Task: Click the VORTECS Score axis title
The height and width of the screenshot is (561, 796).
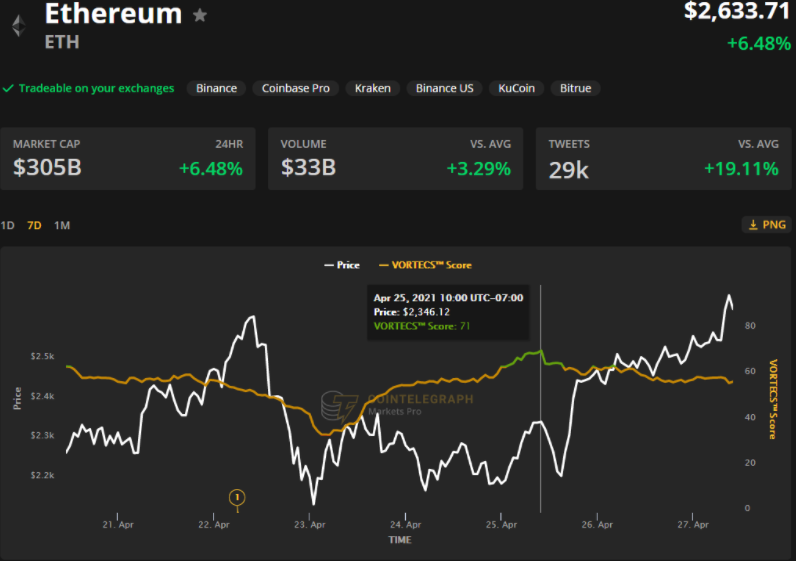Action: point(773,399)
